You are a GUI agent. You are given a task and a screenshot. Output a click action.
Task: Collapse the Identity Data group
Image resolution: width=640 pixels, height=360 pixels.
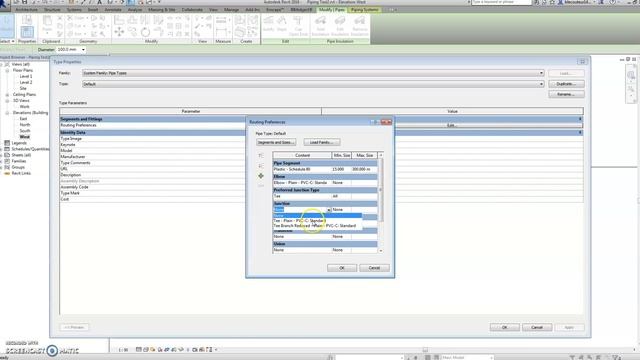580,133
